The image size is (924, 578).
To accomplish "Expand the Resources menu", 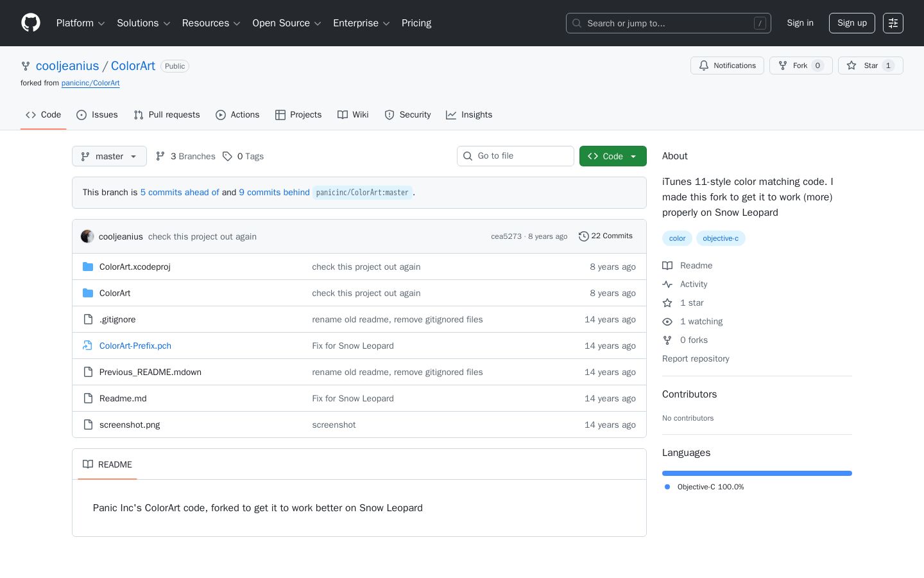I will click(211, 23).
